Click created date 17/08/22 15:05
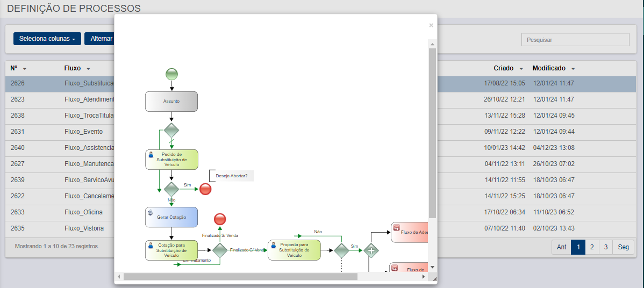The image size is (644, 288). (504, 83)
